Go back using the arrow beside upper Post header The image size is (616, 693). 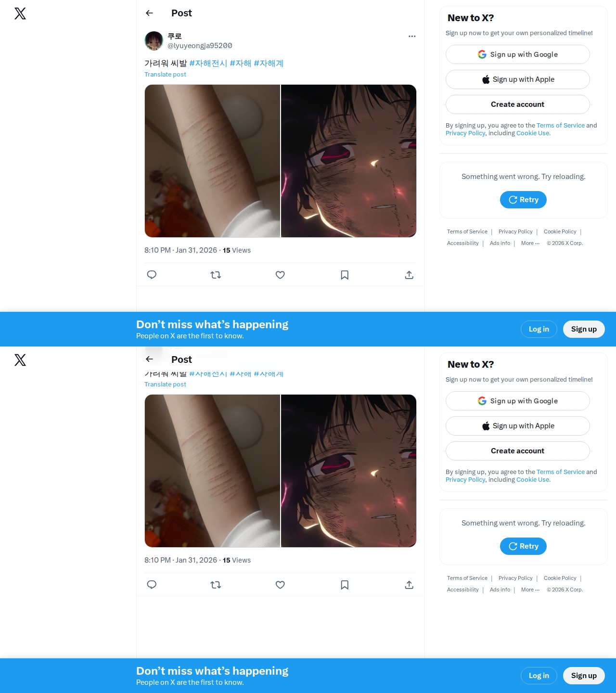click(x=149, y=13)
